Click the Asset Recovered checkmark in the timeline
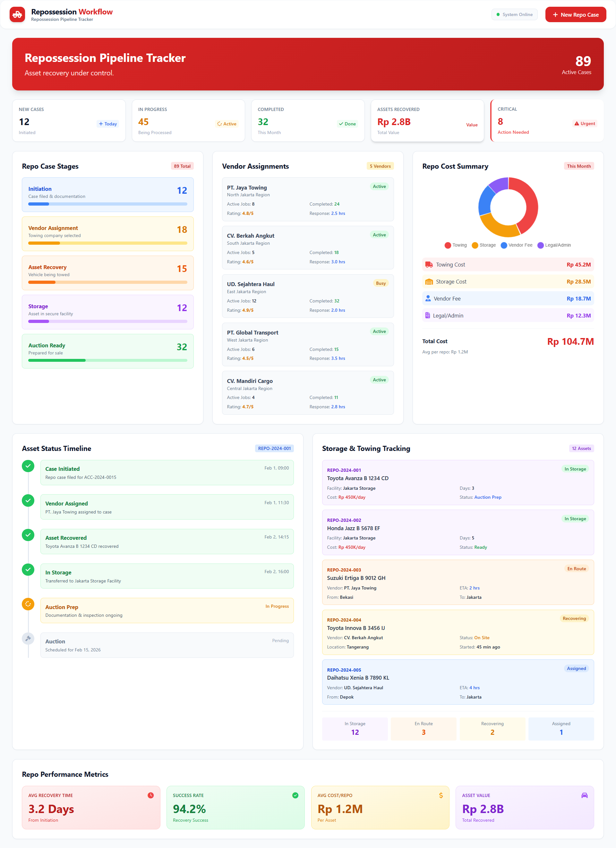The image size is (616, 848). pyautogui.click(x=28, y=535)
